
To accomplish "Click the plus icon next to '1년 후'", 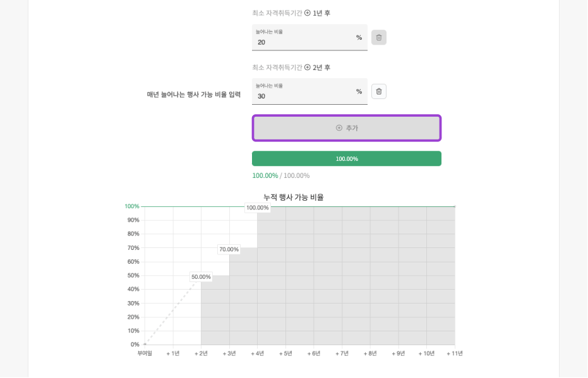I will point(308,13).
